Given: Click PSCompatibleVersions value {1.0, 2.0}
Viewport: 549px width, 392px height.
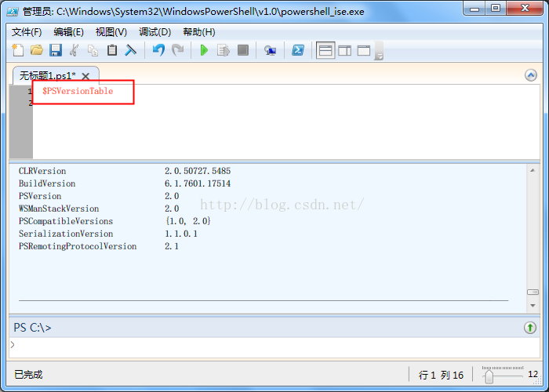Looking at the screenshot, I should tap(188, 221).
